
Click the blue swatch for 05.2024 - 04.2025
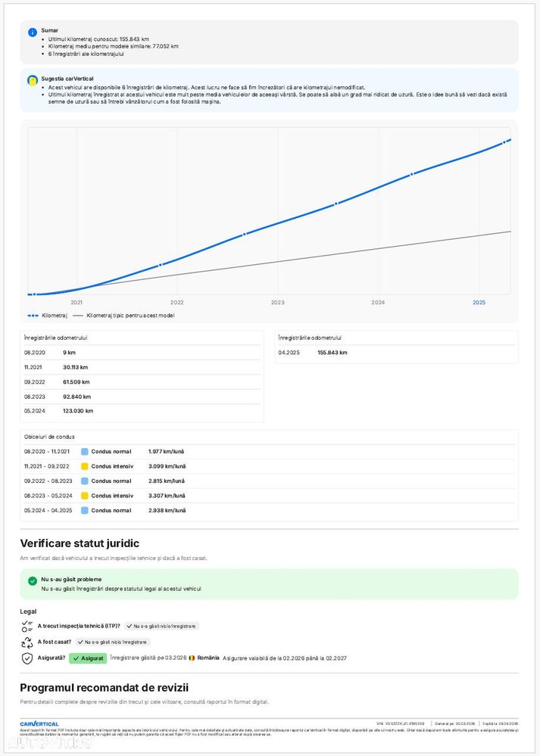[85, 510]
